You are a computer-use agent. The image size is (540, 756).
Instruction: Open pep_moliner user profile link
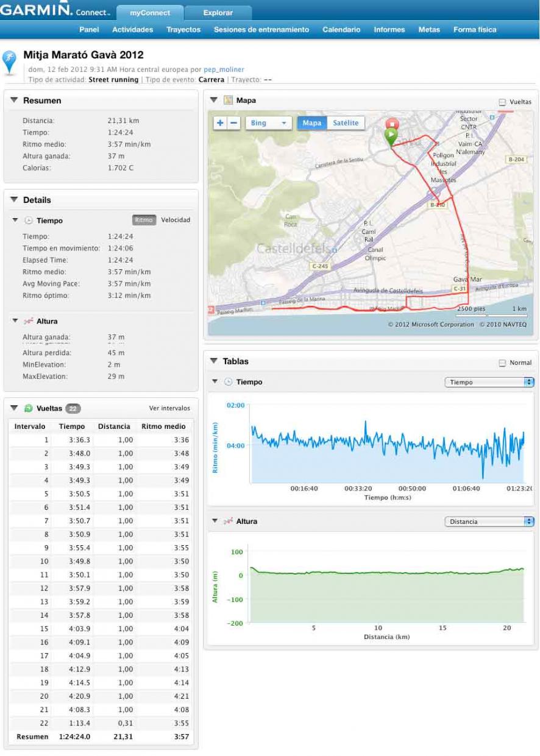pos(224,70)
